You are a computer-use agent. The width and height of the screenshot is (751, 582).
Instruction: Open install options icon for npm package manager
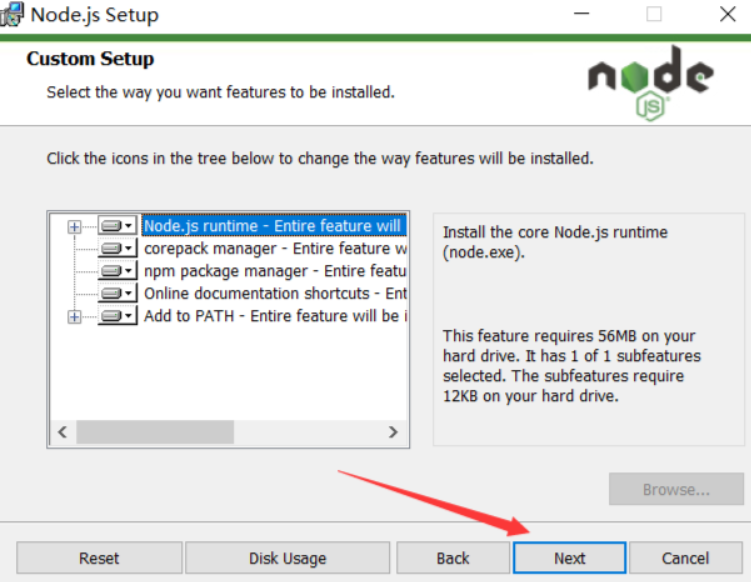coord(117,271)
